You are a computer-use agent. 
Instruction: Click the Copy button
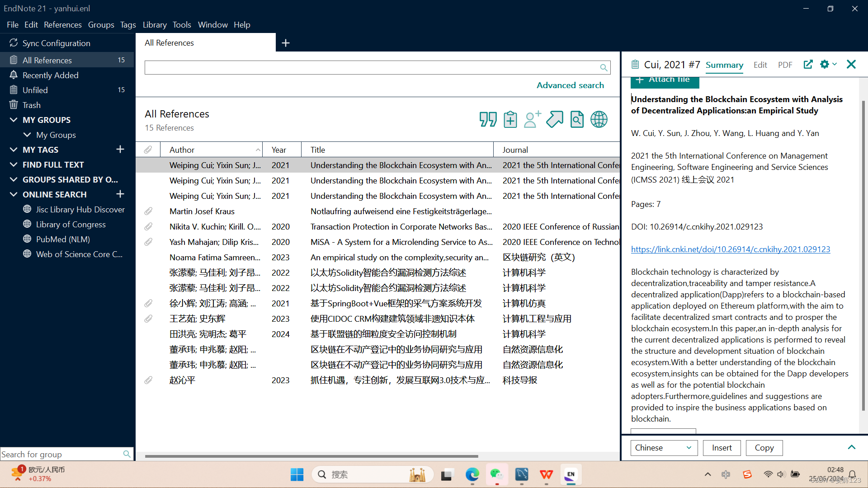pyautogui.click(x=764, y=448)
